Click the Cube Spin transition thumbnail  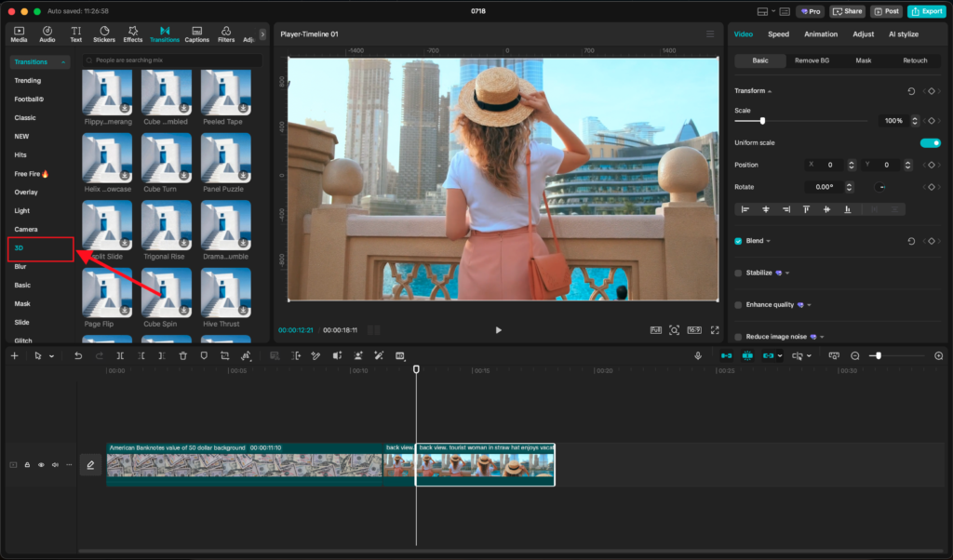coord(167,293)
